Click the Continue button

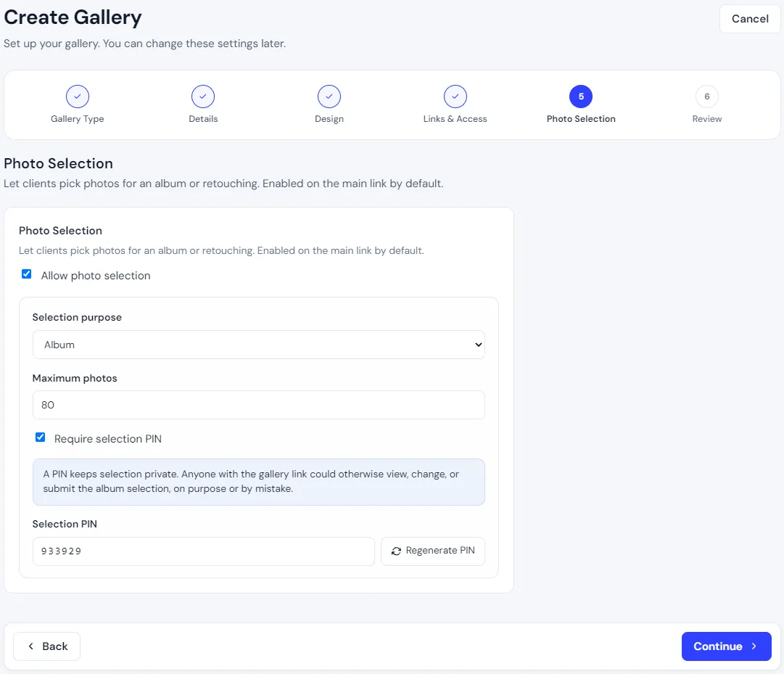[x=727, y=646]
